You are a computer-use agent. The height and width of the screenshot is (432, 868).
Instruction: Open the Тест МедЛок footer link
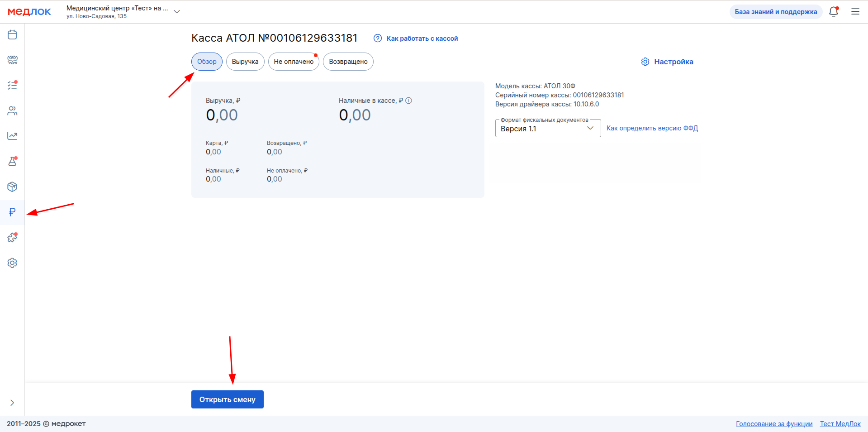click(x=840, y=424)
